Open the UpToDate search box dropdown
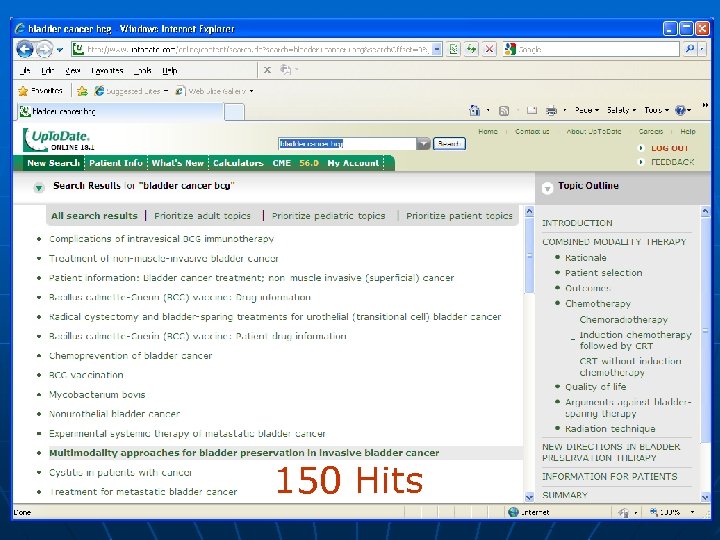This screenshot has width=720, height=540. [x=424, y=143]
